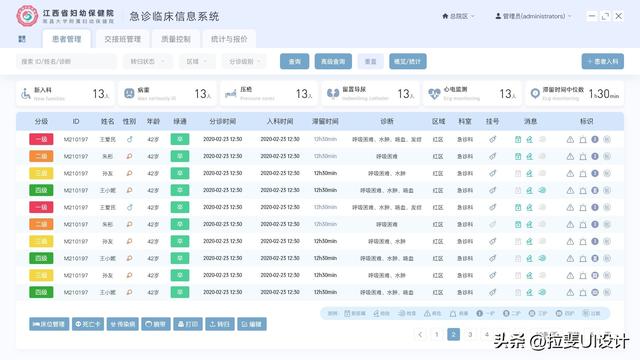
Task: Click the blue numbered circle mark in top row
Action: point(595,139)
